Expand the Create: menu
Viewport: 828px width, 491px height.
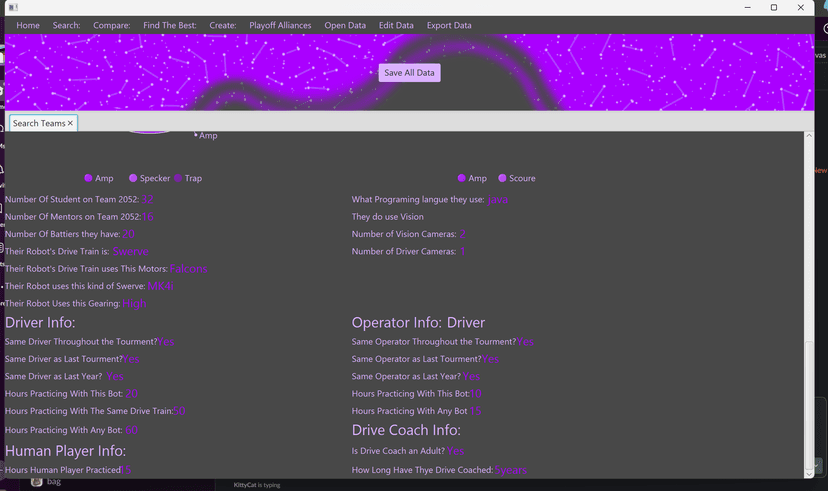pos(223,25)
